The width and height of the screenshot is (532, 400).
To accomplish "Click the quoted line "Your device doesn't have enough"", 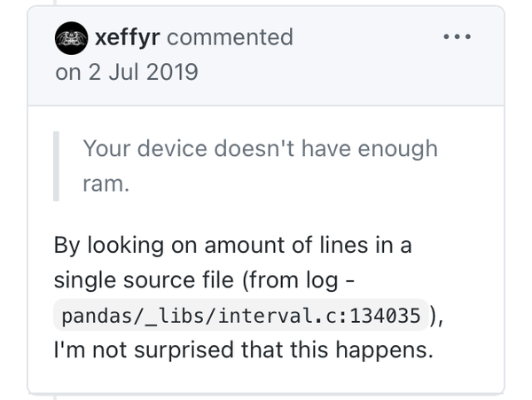I will [260, 148].
